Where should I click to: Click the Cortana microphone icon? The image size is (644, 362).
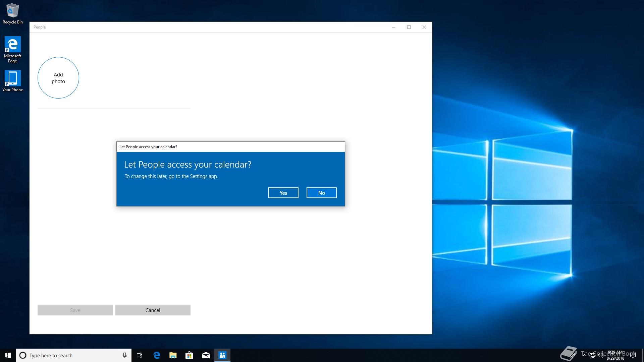pyautogui.click(x=124, y=355)
